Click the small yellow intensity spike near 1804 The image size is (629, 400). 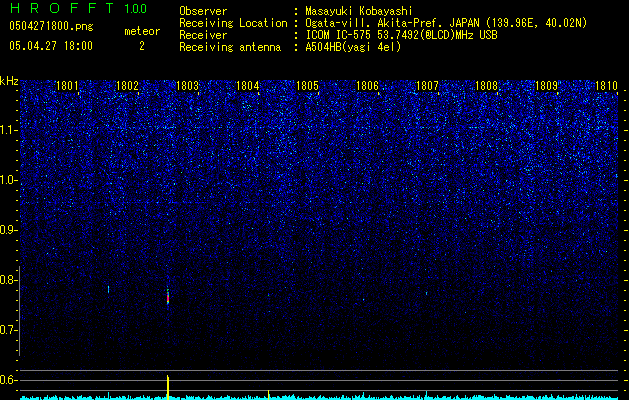268,394
